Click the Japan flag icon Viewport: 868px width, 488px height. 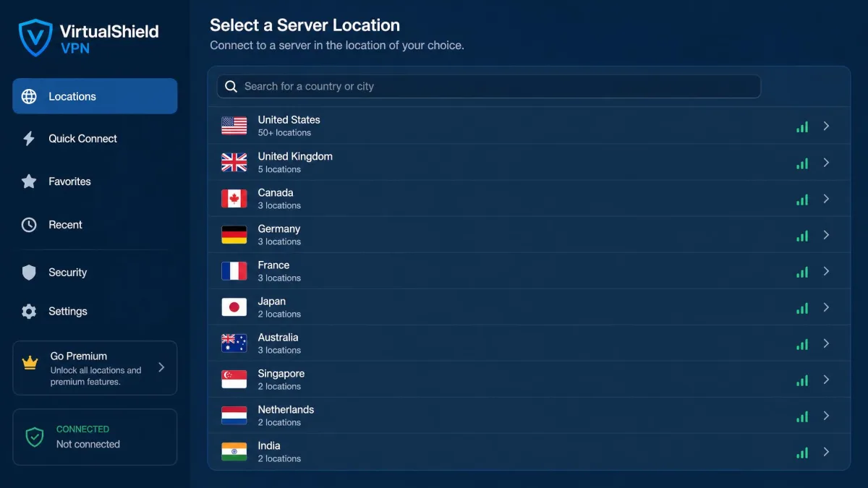pyautogui.click(x=234, y=307)
